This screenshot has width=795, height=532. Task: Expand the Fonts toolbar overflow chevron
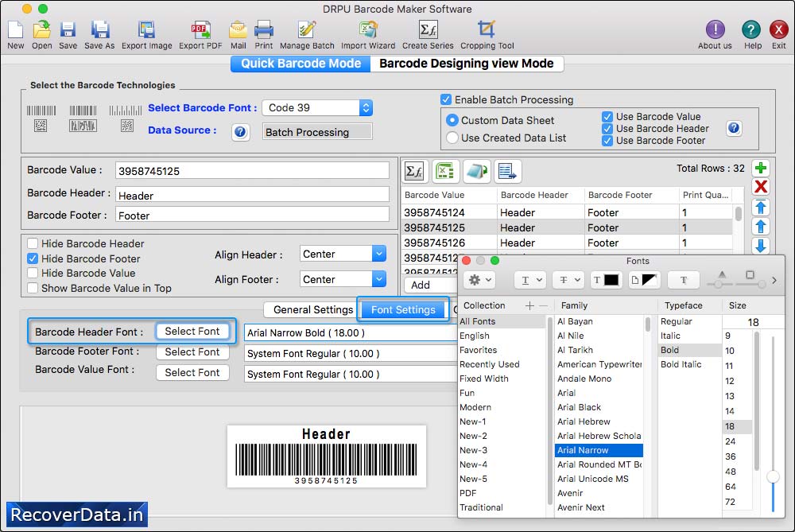coord(774,280)
